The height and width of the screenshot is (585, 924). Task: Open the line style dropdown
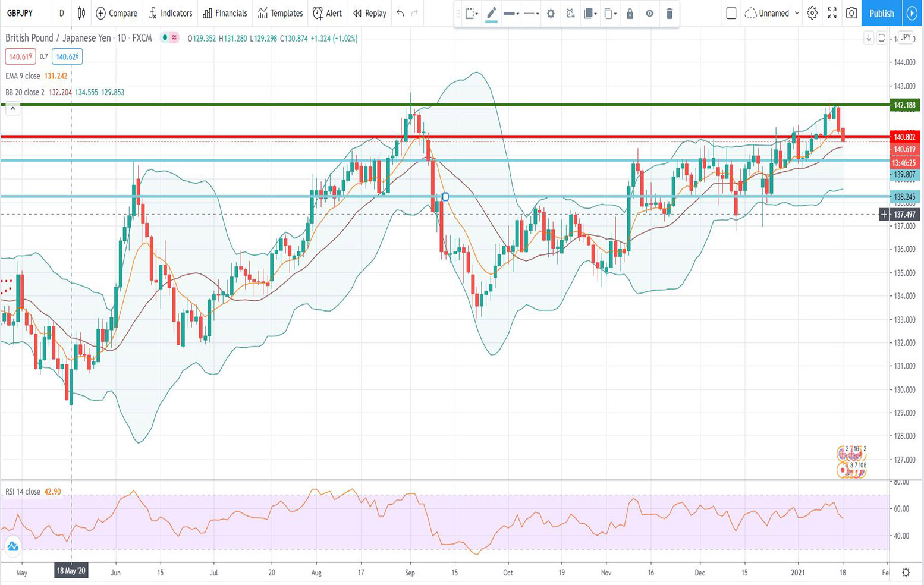[x=530, y=13]
